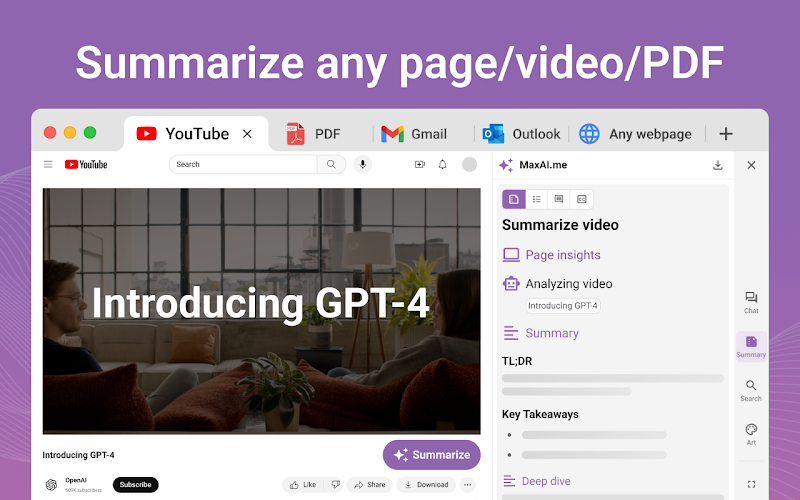Switch to the Gmail tab
Viewport: 800px width, 500px height.
click(414, 134)
